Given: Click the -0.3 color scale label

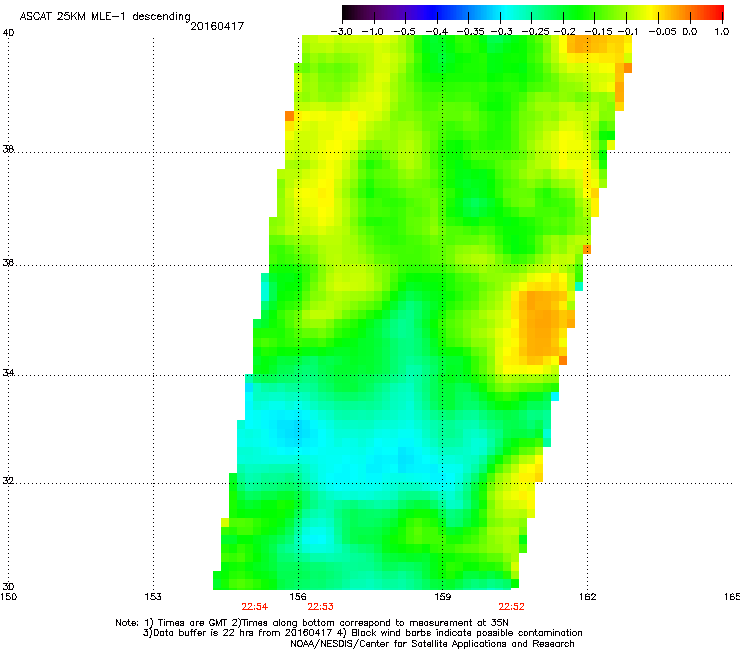Looking at the screenshot, I should click(x=502, y=32).
